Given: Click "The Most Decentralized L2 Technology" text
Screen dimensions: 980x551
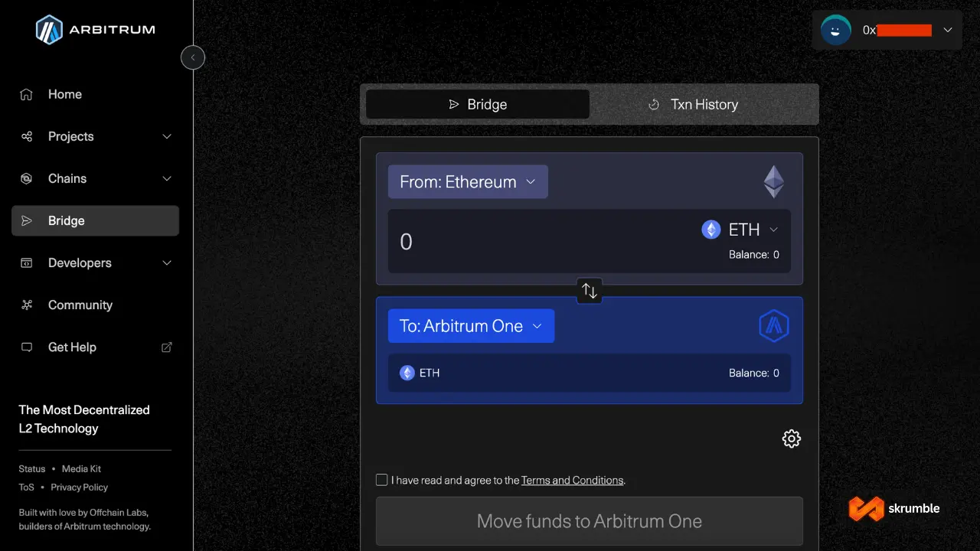Looking at the screenshot, I should (84, 419).
